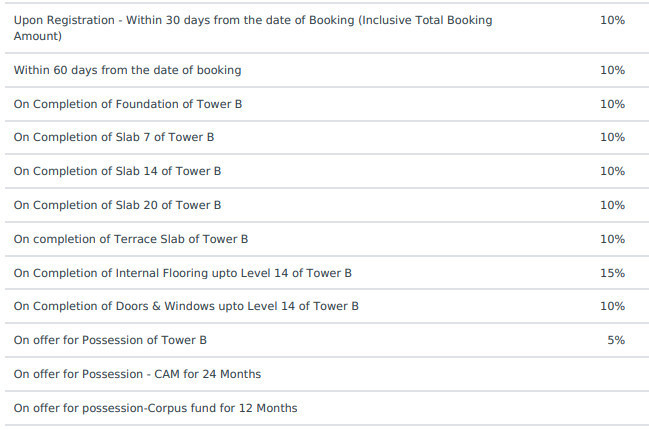Image resolution: width=649 pixels, height=430 pixels.
Task: Click 'On Completion of Slab 14 of Tower B'
Action: click(117, 172)
